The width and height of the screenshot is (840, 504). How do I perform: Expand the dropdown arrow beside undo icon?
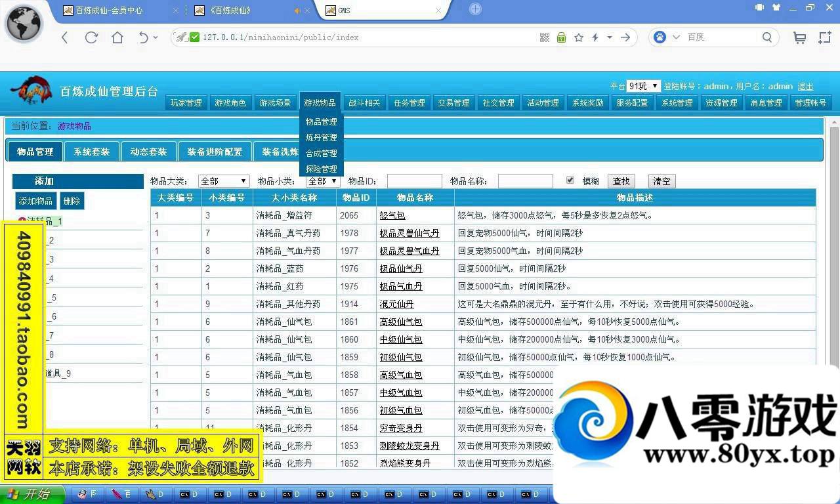click(156, 37)
